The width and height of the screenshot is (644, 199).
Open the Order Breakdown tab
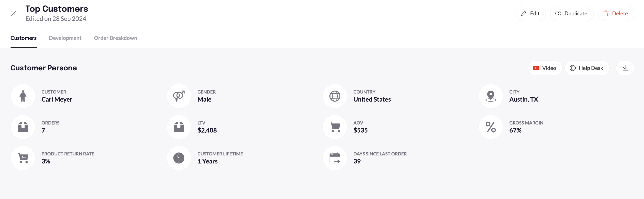(x=115, y=38)
